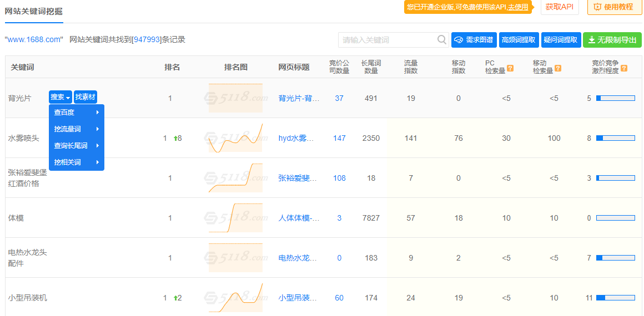
Task: Click 获取API button
Action: tap(560, 7)
